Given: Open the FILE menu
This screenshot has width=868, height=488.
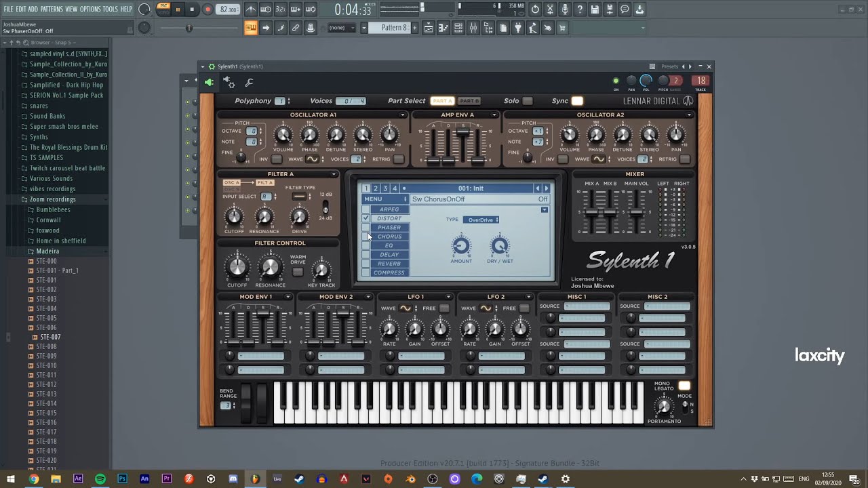Looking at the screenshot, I should tap(9, 9).
